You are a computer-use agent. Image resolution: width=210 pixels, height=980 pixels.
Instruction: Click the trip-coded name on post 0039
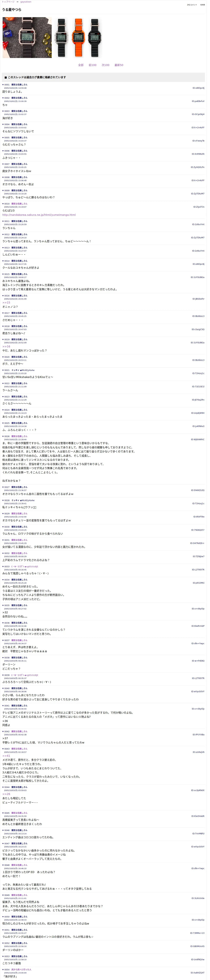point(25,675)
